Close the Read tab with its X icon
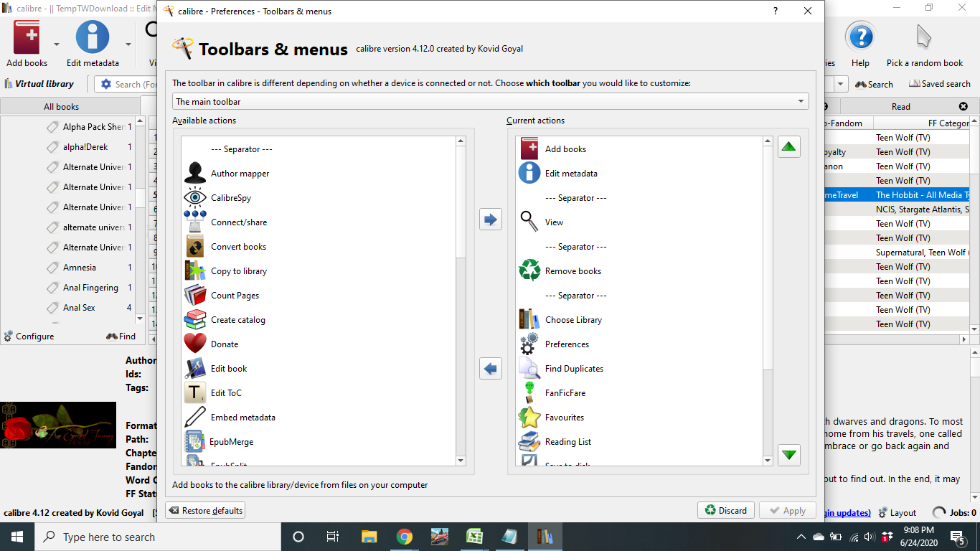This screenshot has height=551, width=980. click(963, 107)
